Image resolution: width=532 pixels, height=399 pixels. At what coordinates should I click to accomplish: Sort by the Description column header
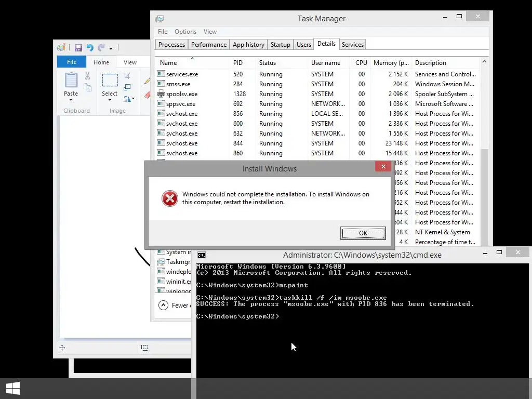[x=445, y=63]
